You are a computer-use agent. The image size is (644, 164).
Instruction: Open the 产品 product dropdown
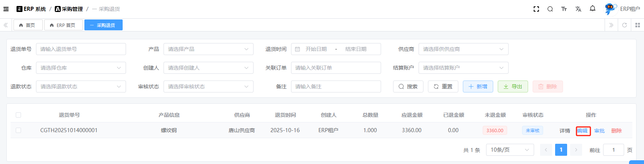click(x=208, y=49)
